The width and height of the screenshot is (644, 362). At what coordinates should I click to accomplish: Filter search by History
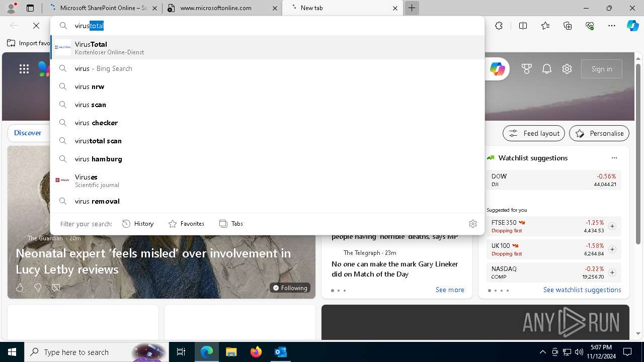pos(138,224)
